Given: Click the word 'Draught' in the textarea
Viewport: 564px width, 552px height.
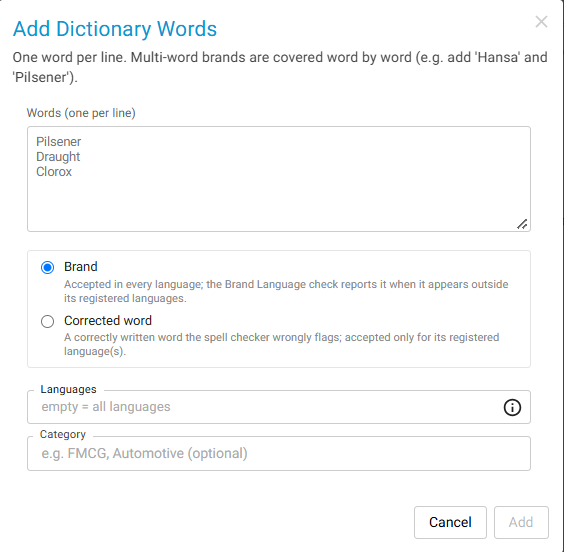Looking at the screenshot, I should (58, 157).
